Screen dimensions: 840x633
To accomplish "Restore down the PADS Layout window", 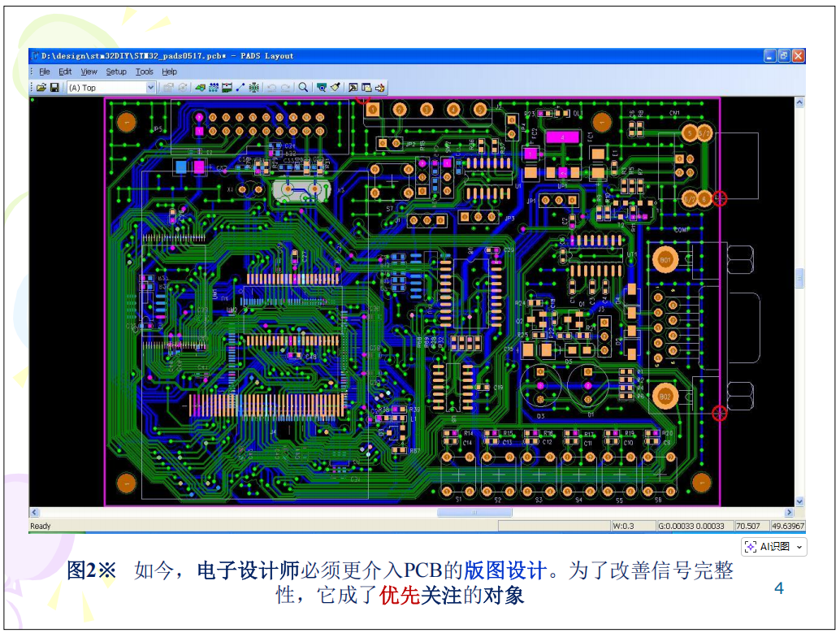I will point(784,56).
